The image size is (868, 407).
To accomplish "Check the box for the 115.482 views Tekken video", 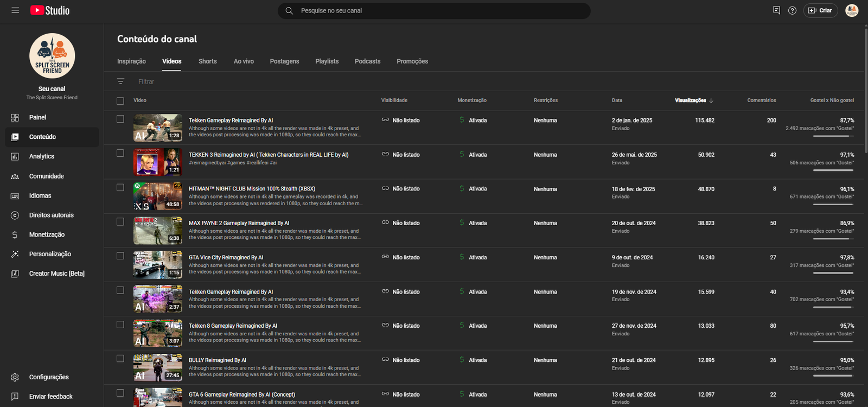I will pos(120,119).
